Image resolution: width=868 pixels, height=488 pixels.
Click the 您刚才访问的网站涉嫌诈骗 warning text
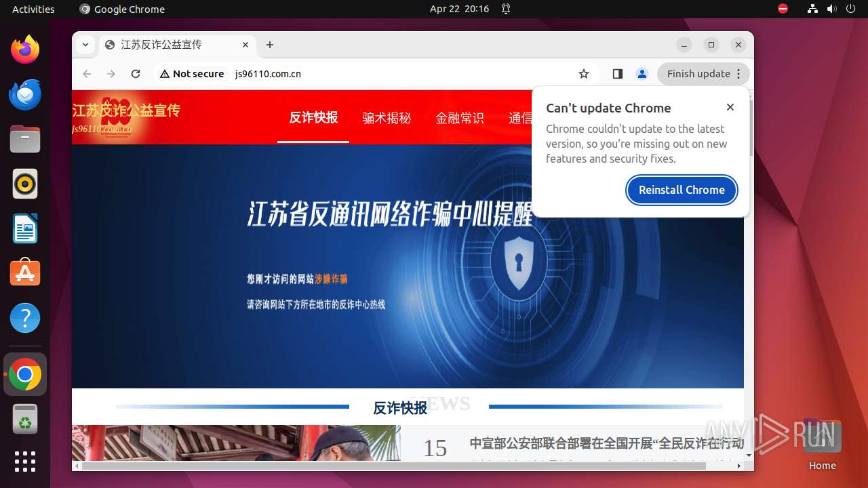click(297, 279)
